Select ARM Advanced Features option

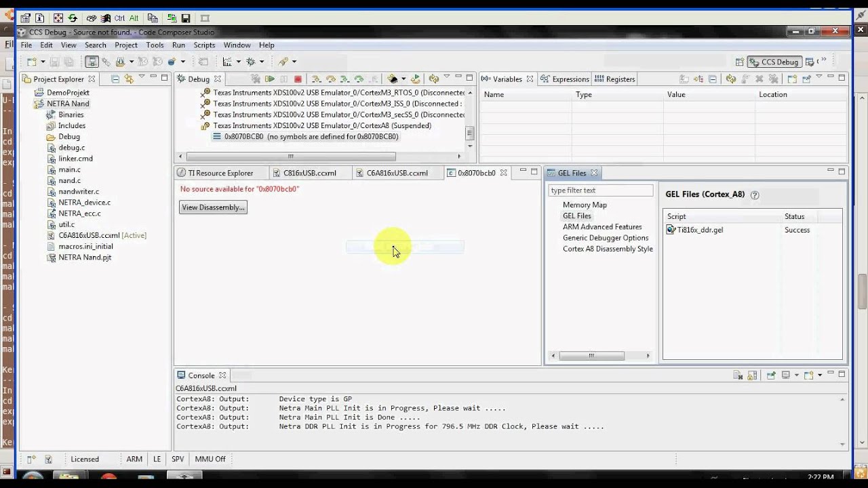(x=602, y=227)
